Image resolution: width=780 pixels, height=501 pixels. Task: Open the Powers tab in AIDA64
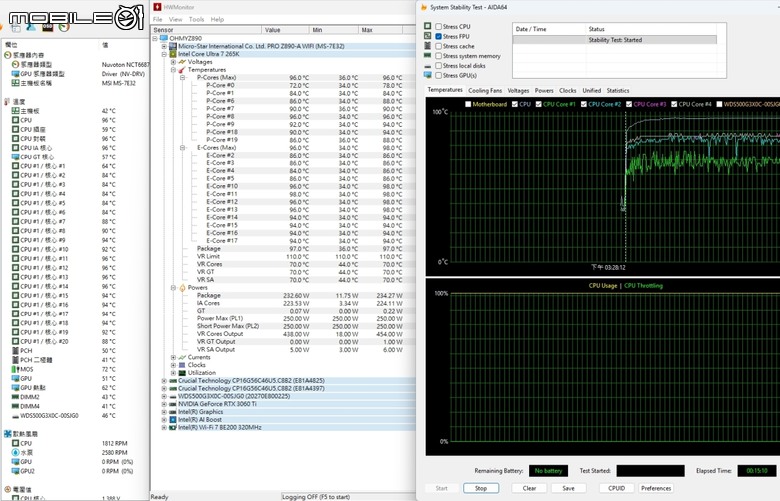click(544, 91)
